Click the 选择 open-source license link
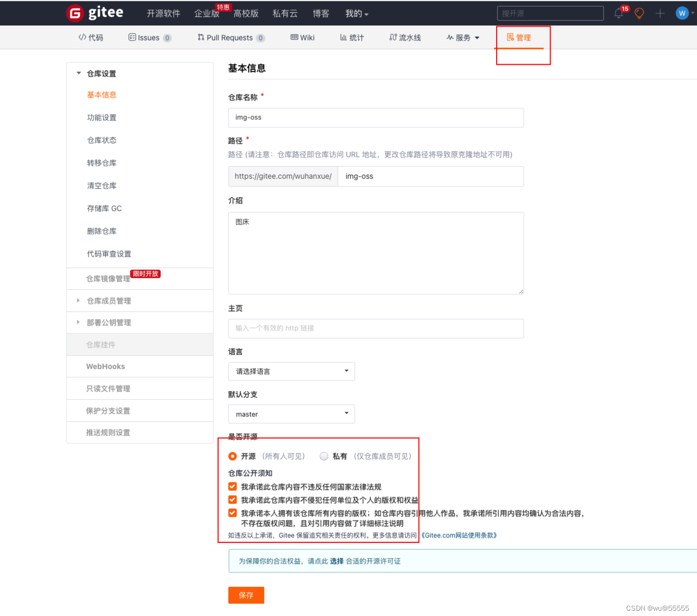Viewport: 697px width, 616px height. [337, 561]
